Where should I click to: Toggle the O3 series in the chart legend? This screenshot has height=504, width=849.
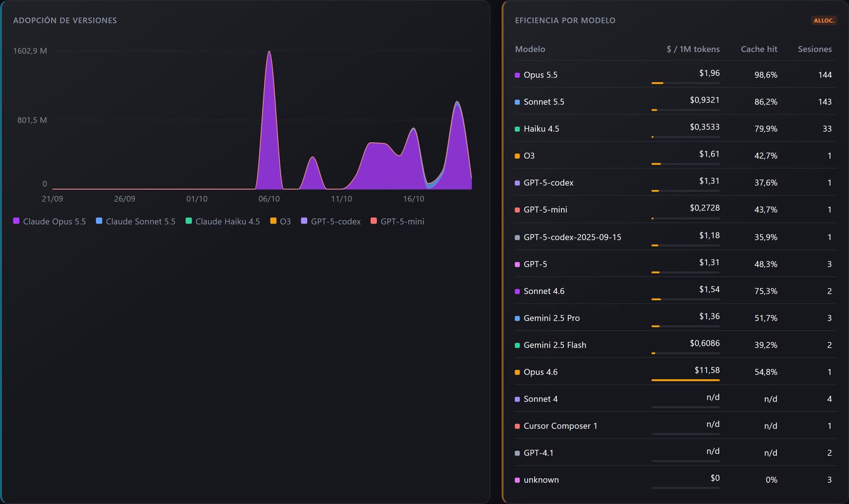[x=280, y=221]
